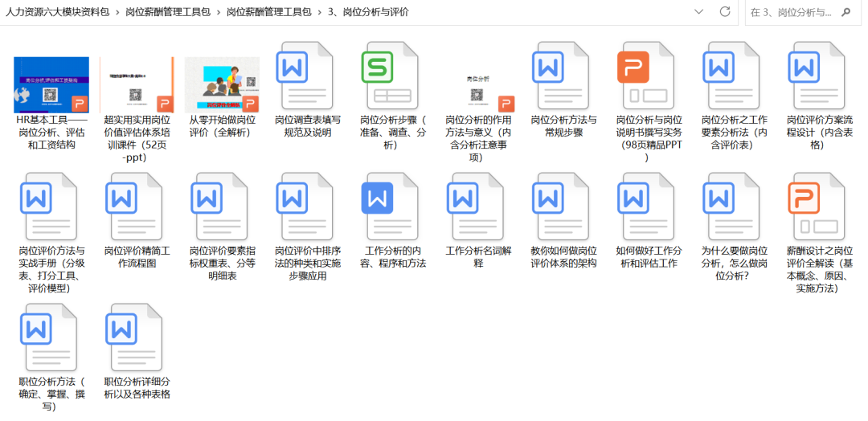Click file name 从零开始做岗位评价（全解析）
The width and height of the screenshot is (868, 421).
222,125
